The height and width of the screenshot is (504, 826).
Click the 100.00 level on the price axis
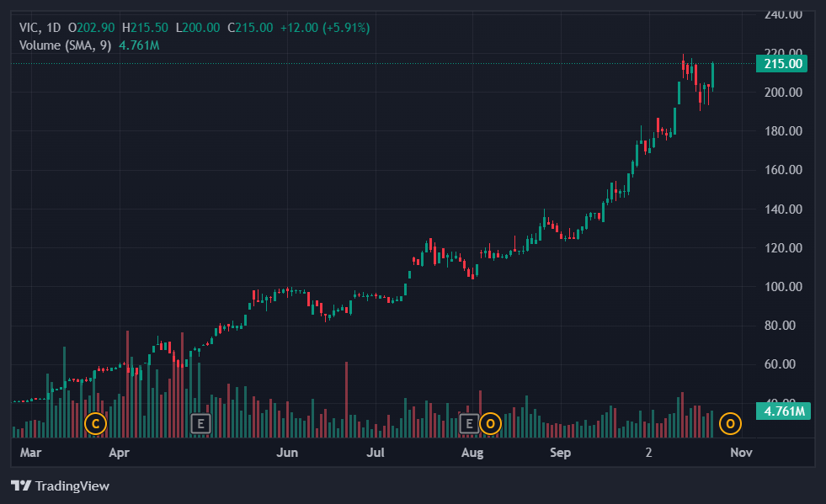[782, 287]
